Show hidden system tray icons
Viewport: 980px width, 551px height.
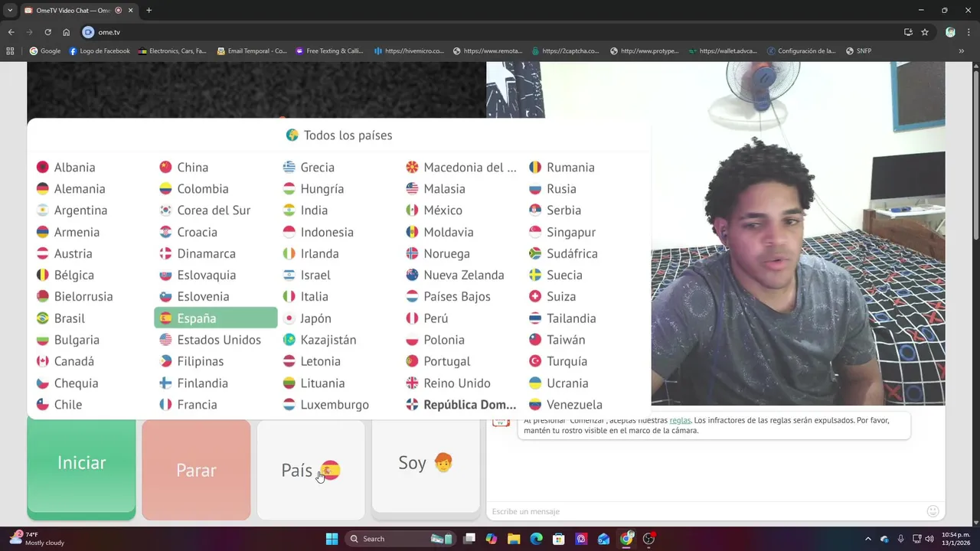pyautogui.click(x=867, y=539)
